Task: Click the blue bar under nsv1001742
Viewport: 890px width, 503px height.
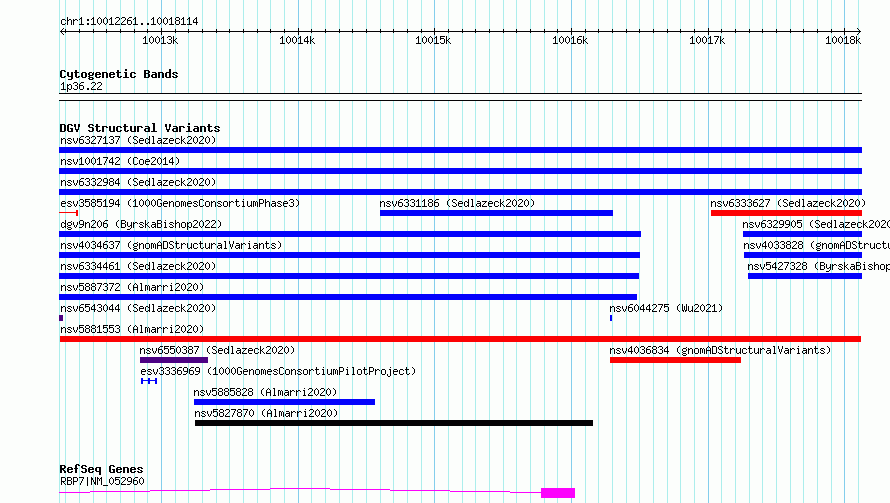Action: pos(460,171)
